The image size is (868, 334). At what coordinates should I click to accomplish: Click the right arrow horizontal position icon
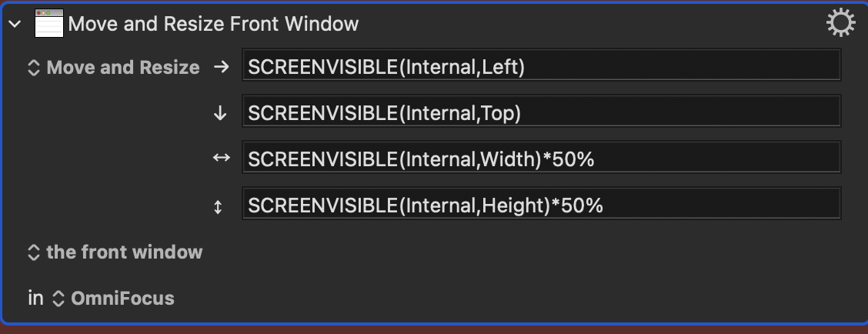click(221, 67)
